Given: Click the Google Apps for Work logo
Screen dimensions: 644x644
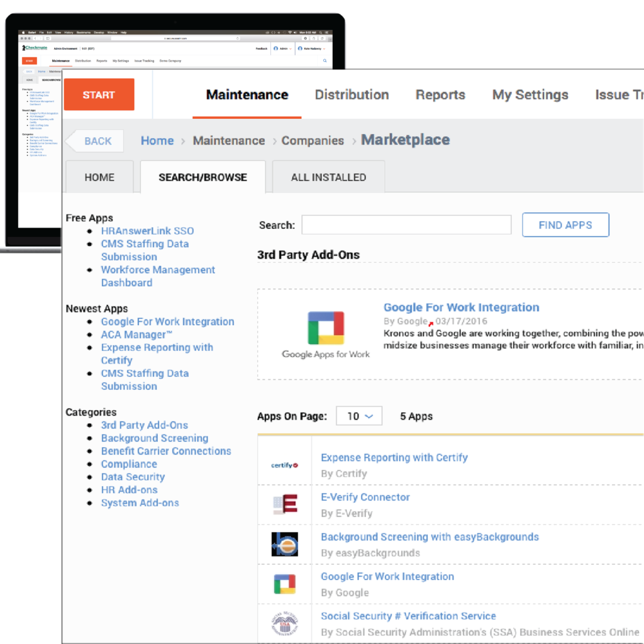Looking at the screenshot, I should [325, 327].
